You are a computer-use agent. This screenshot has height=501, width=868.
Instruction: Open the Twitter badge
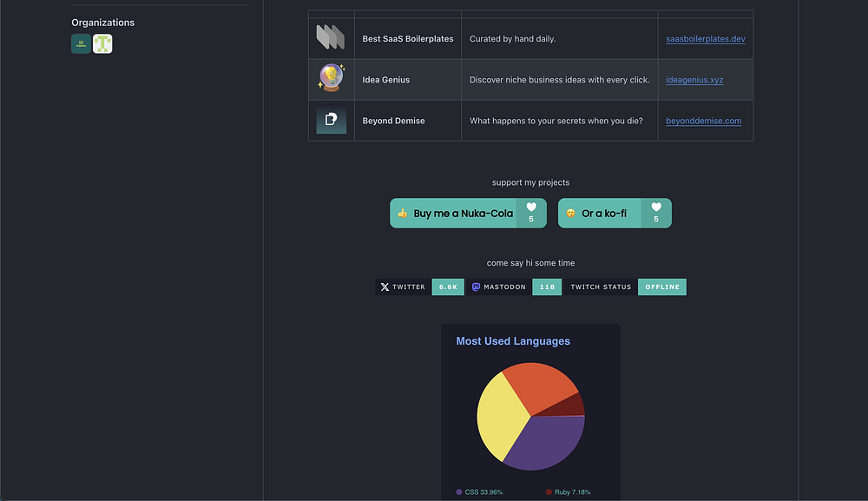[419, 287]
